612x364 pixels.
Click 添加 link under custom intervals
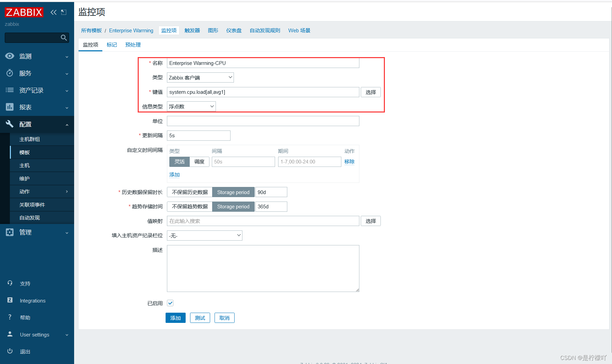(x=174, y=174)
